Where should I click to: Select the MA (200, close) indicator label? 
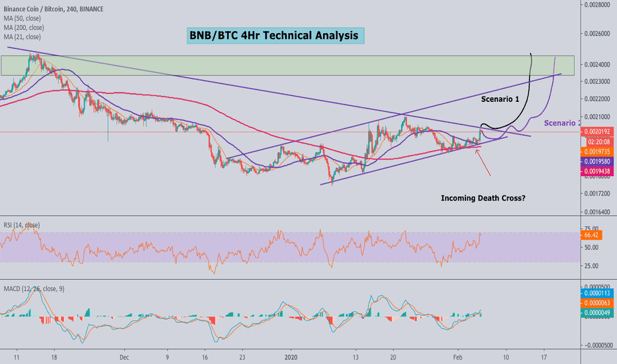click(x=24, y=28)
